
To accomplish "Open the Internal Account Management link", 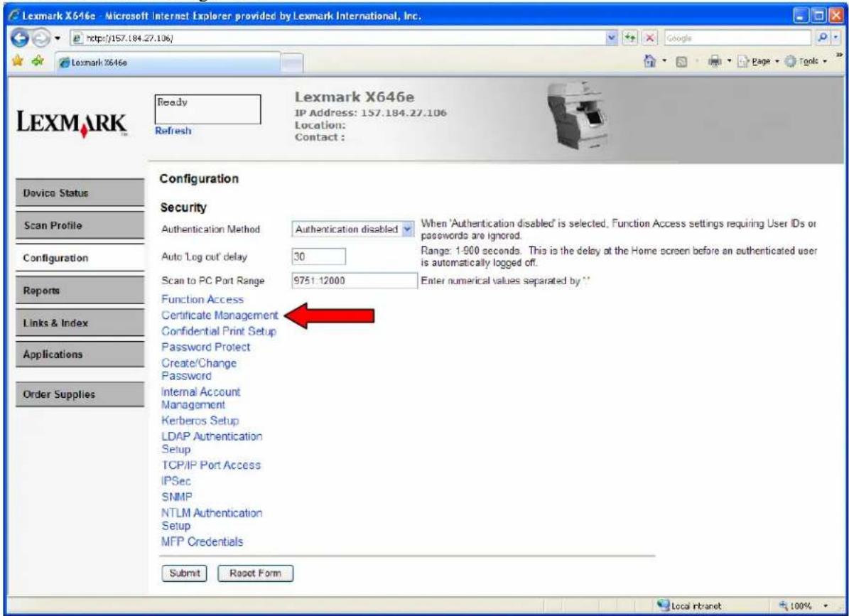I will click(x=200, y=398).
